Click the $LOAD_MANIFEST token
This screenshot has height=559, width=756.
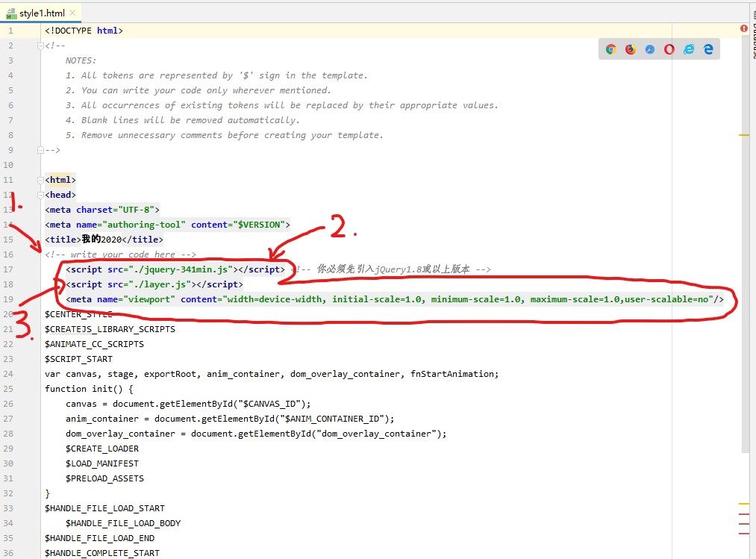coord(102,464)
